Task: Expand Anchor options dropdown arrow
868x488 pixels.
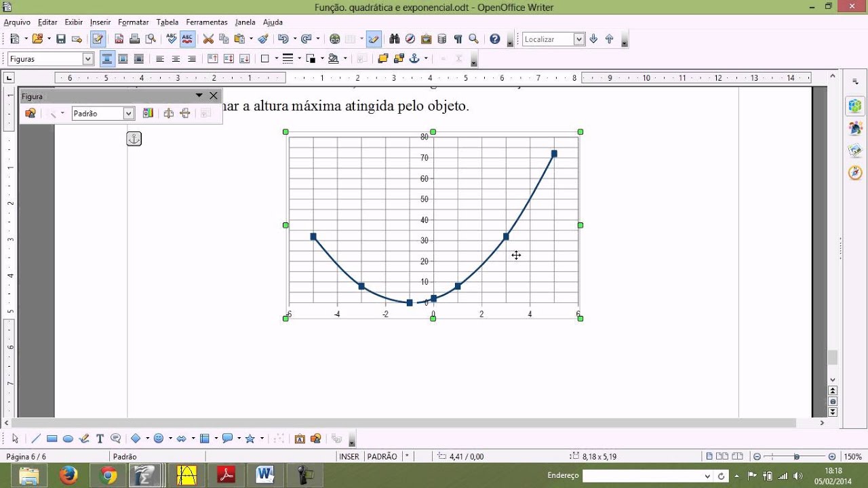Action: pos(426,59)
